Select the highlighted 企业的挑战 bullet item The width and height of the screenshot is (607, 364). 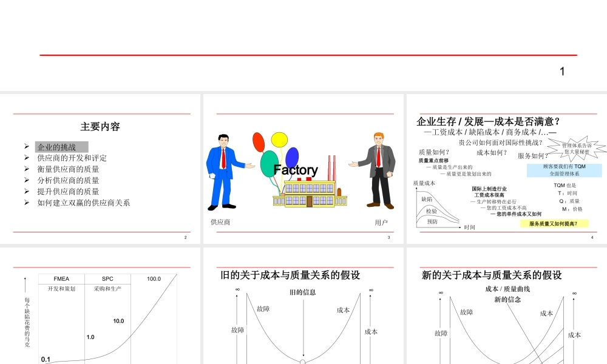58,146
